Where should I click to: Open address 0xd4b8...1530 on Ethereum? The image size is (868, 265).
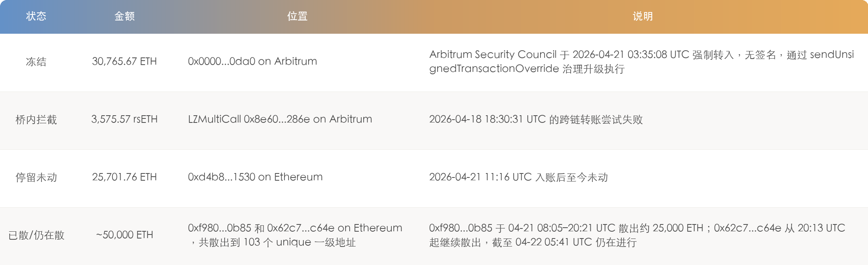pyautogui.click(x=255, y=177)
